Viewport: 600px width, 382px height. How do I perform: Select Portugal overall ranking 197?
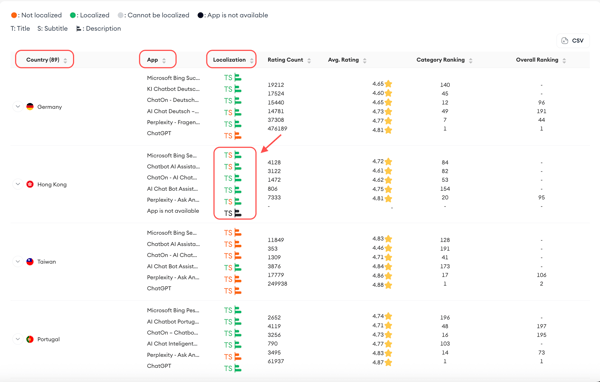click(x=541, y=326)
